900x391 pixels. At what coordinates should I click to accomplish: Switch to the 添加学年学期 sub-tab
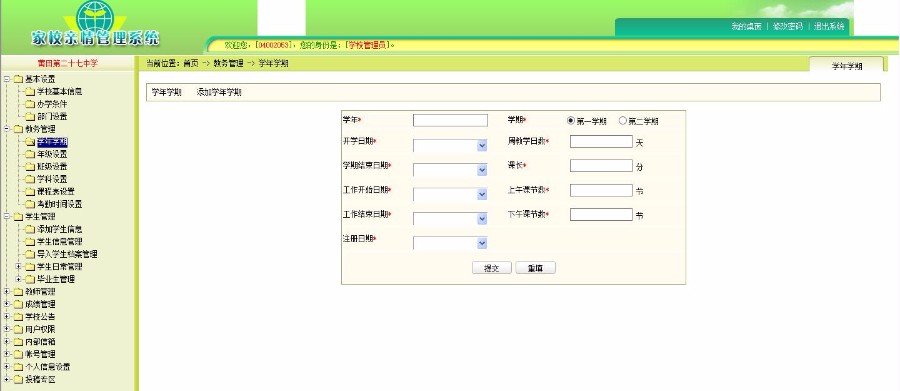click(x=219, y=92)
